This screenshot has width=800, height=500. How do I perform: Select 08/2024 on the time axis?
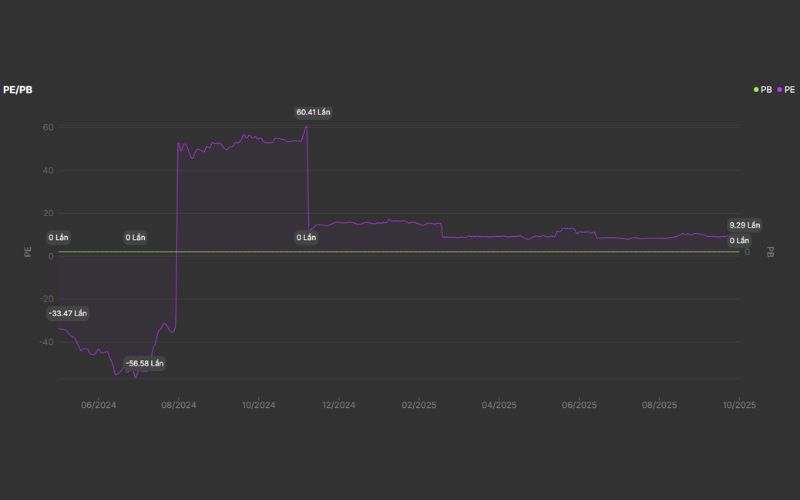178,405
